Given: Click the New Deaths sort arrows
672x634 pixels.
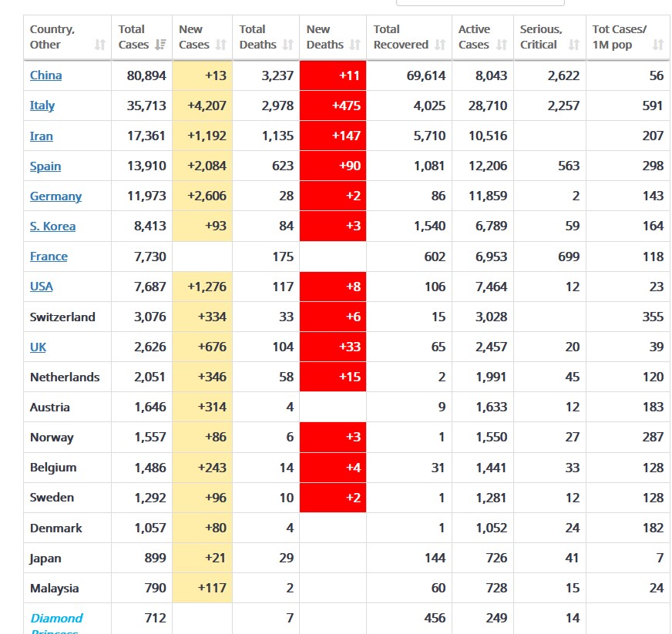Looking at the screenshot, I should point(355,45).
